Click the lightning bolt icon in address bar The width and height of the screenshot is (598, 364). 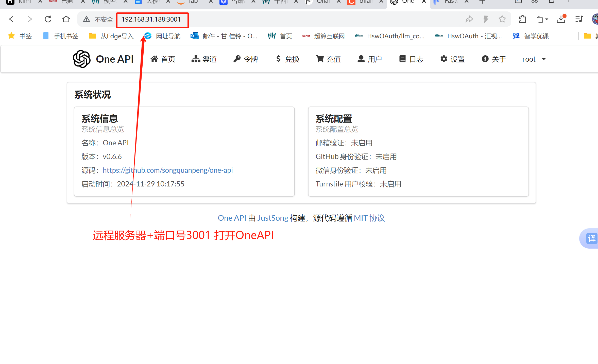coord(486,19)
